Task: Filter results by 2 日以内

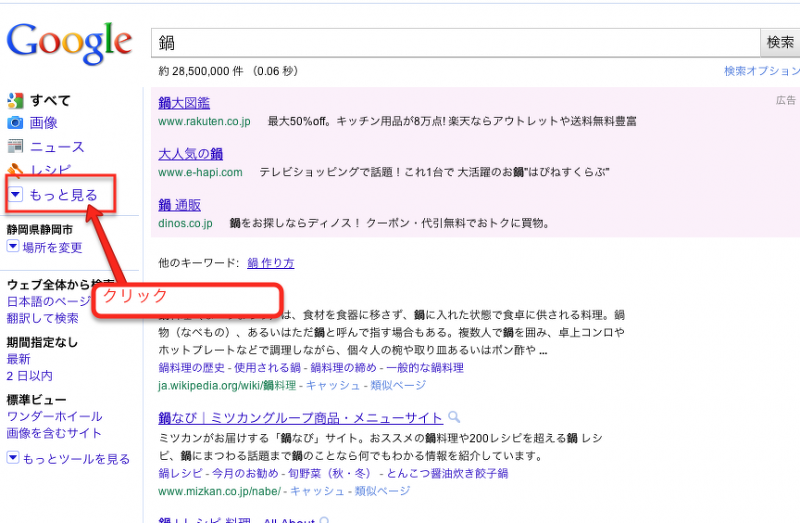Action: 30,376
